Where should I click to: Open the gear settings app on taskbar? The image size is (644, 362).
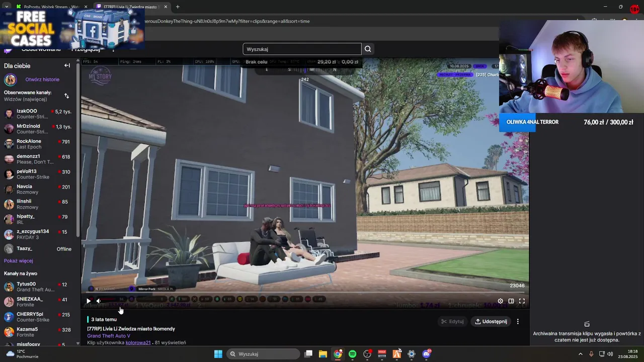pos(412,354)
